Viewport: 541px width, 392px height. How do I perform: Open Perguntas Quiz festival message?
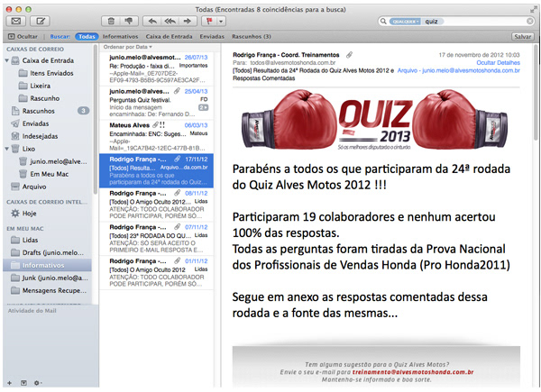click(157, 103)
